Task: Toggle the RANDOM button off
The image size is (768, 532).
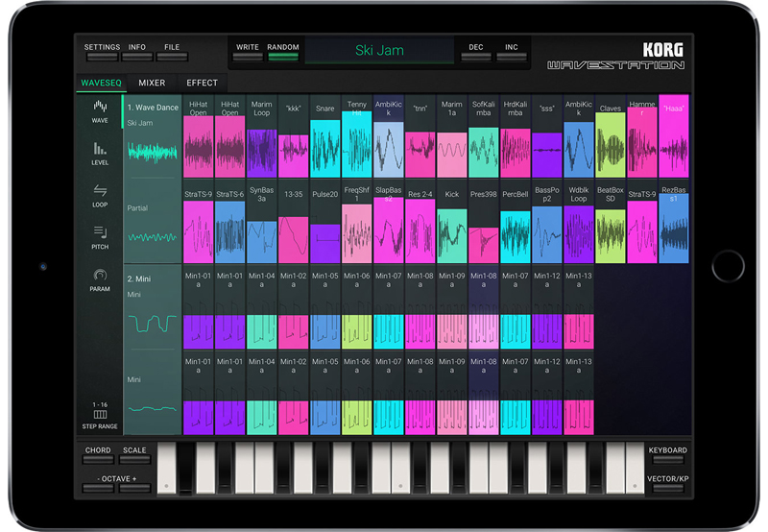Action: coord(283,52)
